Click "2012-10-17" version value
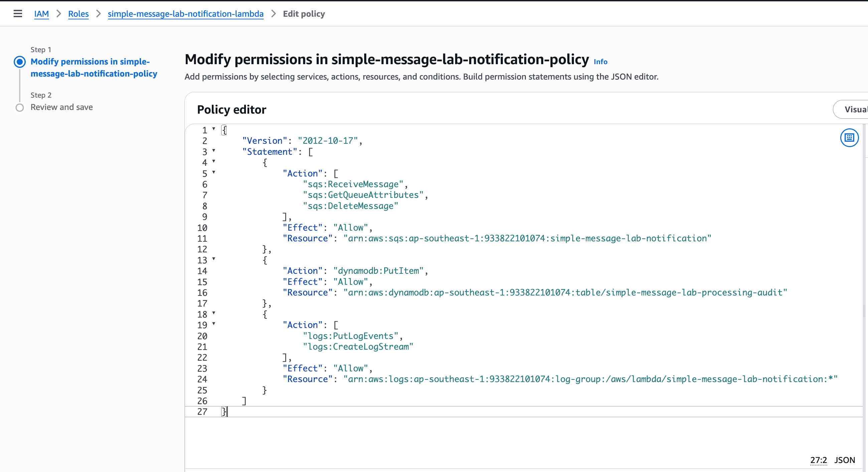 (x=327, y=141)
